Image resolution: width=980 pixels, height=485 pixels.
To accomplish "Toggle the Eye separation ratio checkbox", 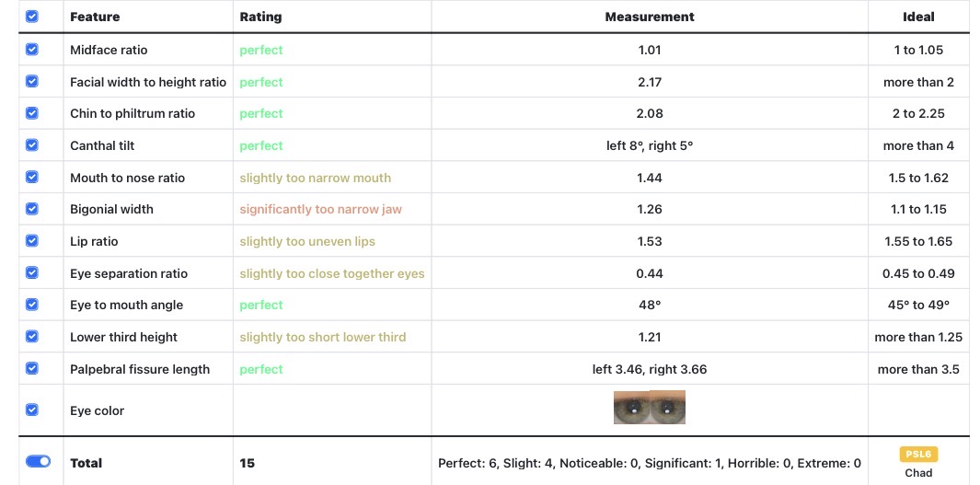I will click(32, 272).
